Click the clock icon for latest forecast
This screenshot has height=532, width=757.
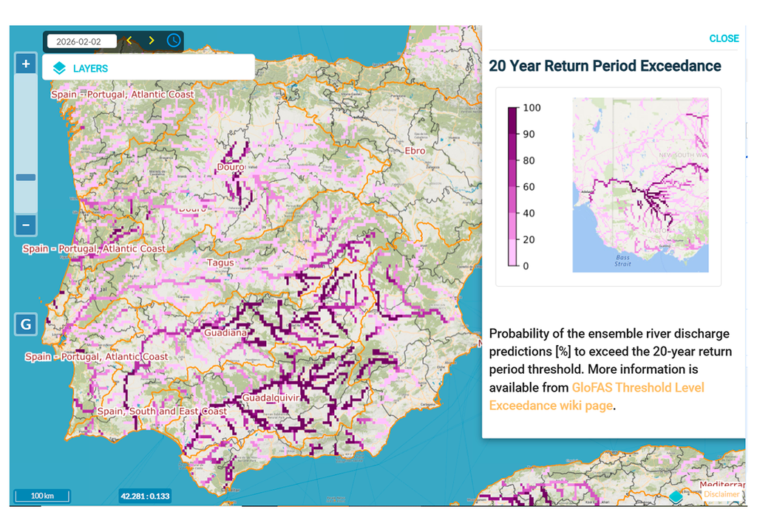pos(173,41)
